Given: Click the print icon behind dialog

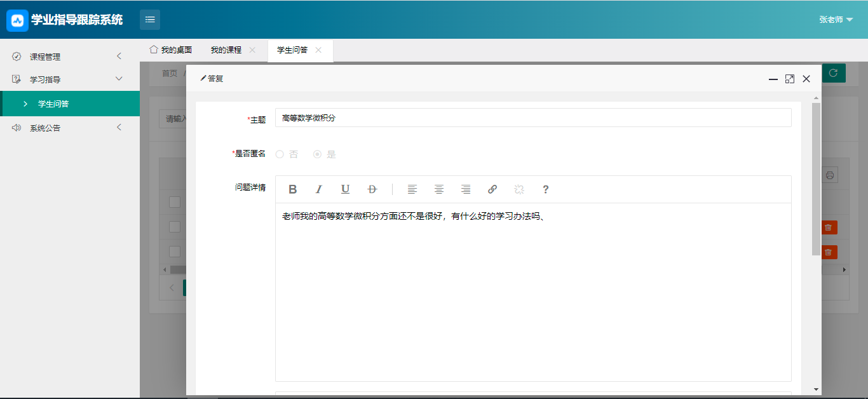Looking at the screenshot, I should click(830, 175).
